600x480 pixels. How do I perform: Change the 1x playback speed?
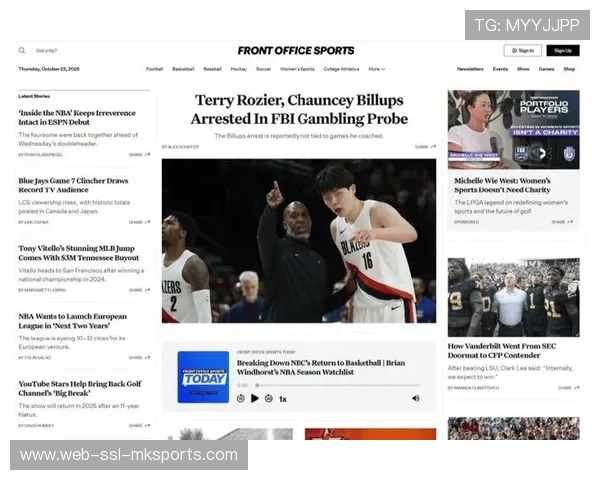coord(283,398)
